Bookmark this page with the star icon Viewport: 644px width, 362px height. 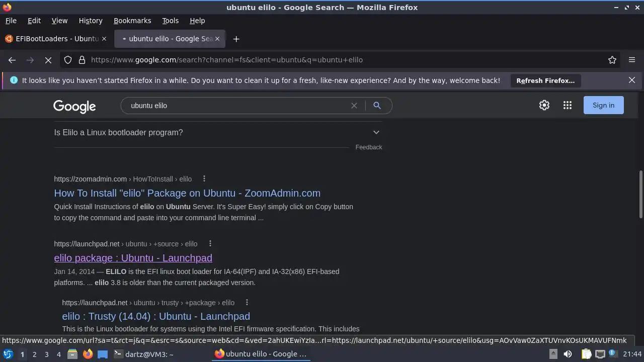tap(612, 60)
